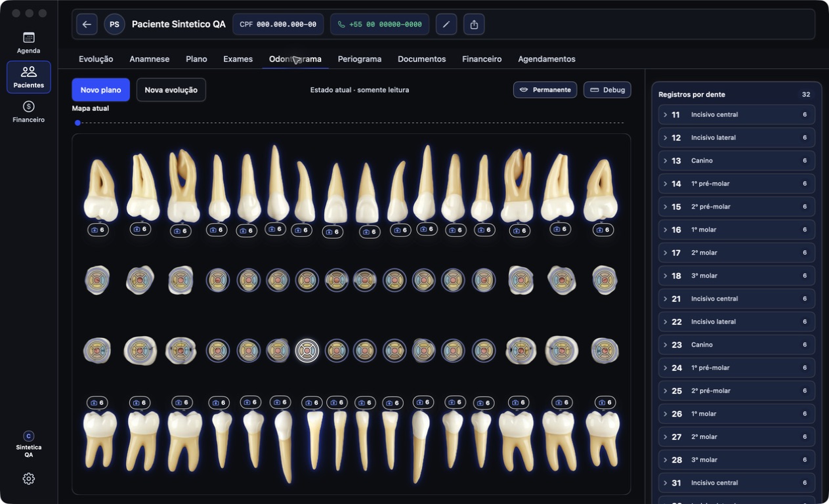Select the last lower-row molar tooth image
The height and width of the screenshot is (504, 829).
point(603,438)
